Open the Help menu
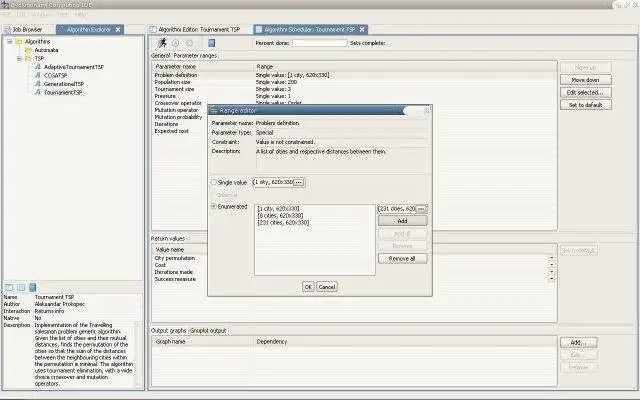The image size is (640, 400). point(80,14)
